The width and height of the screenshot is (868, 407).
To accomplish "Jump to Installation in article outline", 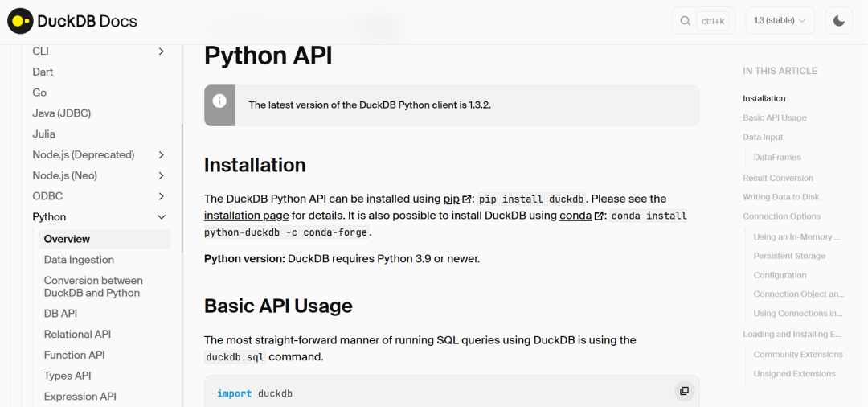I will pyautogui.click(x=764, y=99).
